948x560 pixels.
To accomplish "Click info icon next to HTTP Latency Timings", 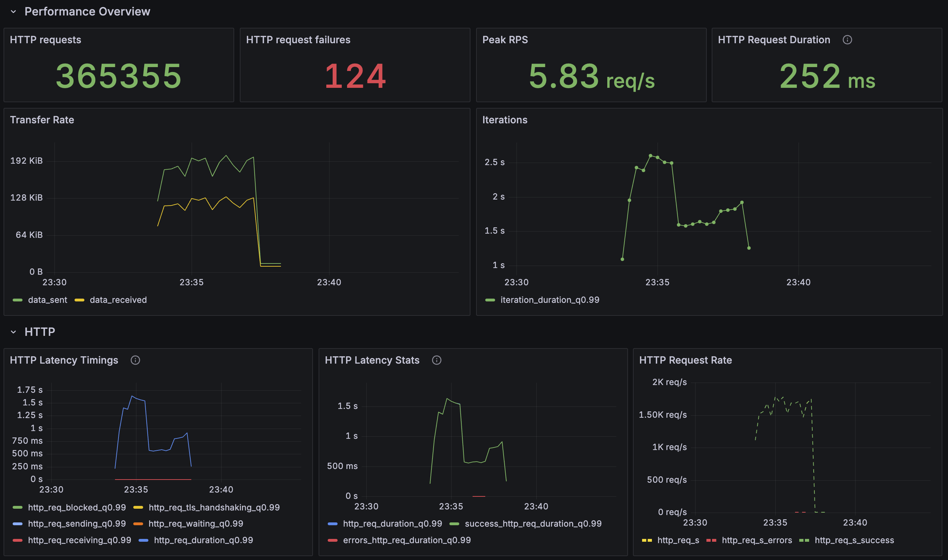I will point(135,360).
